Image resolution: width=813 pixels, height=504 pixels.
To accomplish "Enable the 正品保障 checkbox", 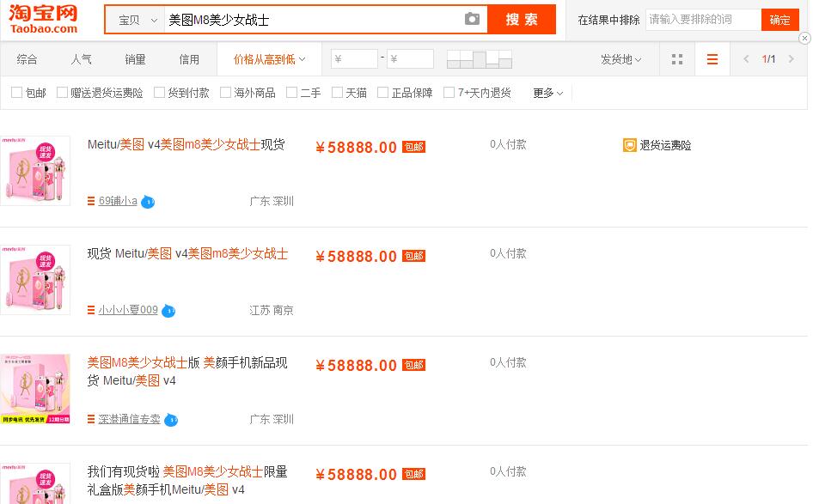I will pos(382,92).
